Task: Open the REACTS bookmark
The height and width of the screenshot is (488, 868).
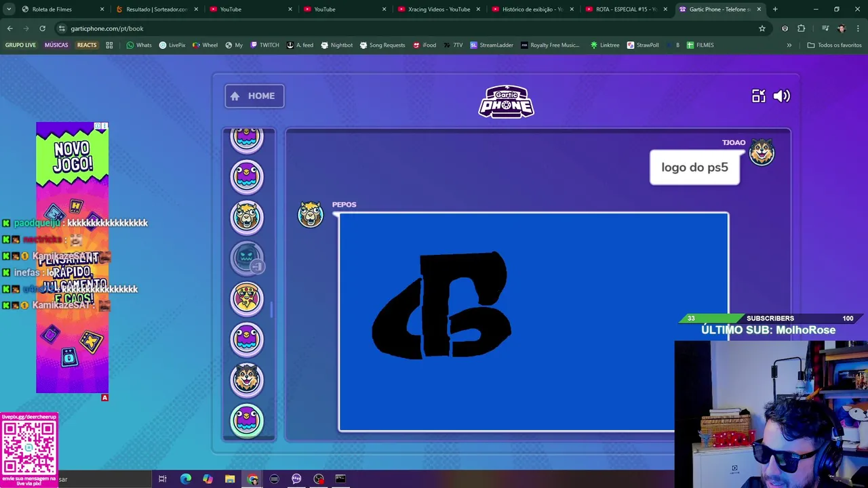Action: (x=87, y=45)
